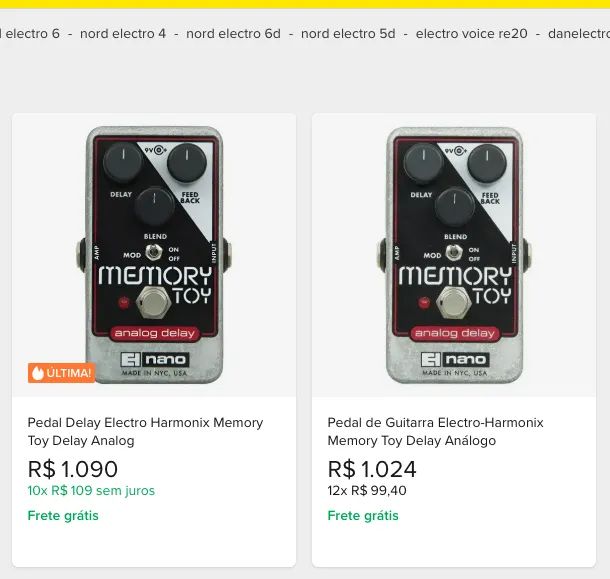Select the 'nord electro 5d' related search
Viewport: 610px width, 579px height.
pos(348,33)
